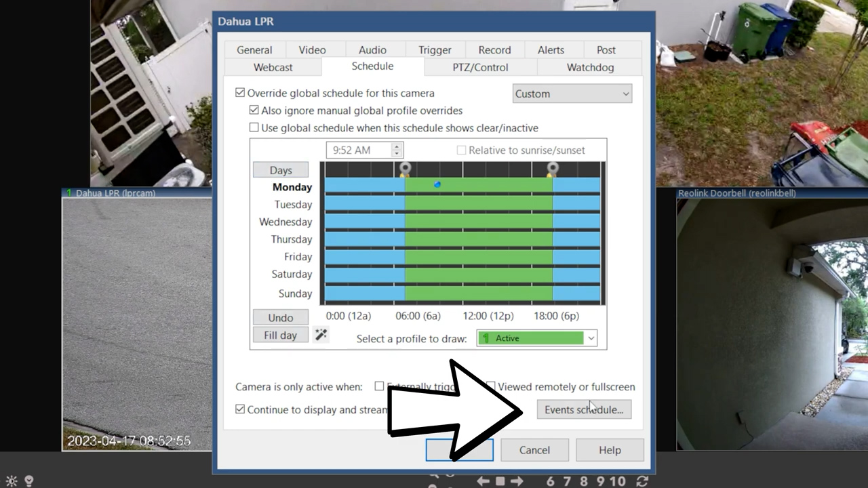Click the Help button
Image resolution: width=868 pixels, height=488 pixels.
610,450
